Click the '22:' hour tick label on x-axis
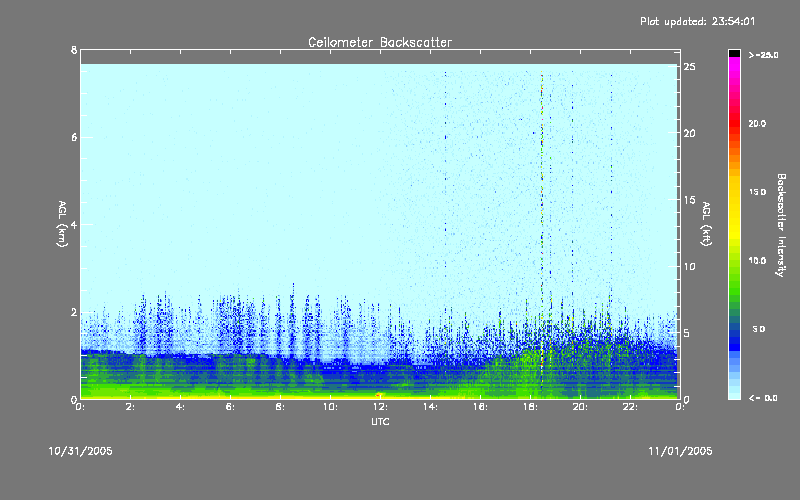The width and height of the screenshot is (800, 500). (631, 407)
